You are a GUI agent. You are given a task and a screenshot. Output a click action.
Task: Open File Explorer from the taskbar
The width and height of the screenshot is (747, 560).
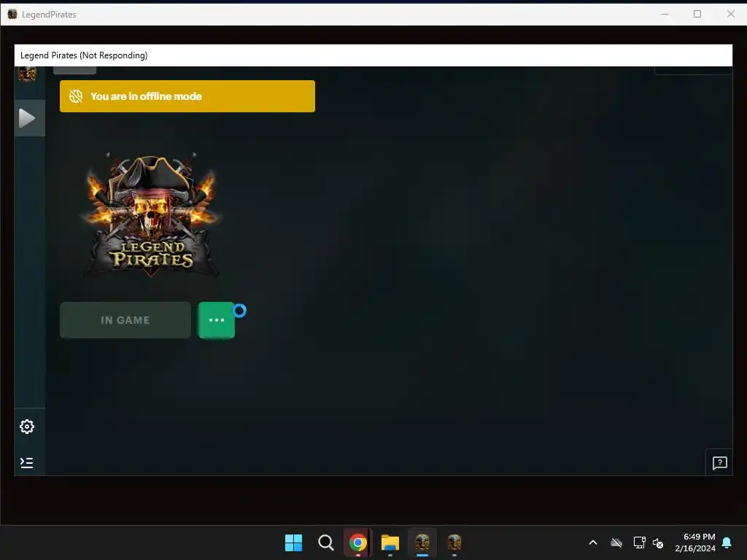390,542
